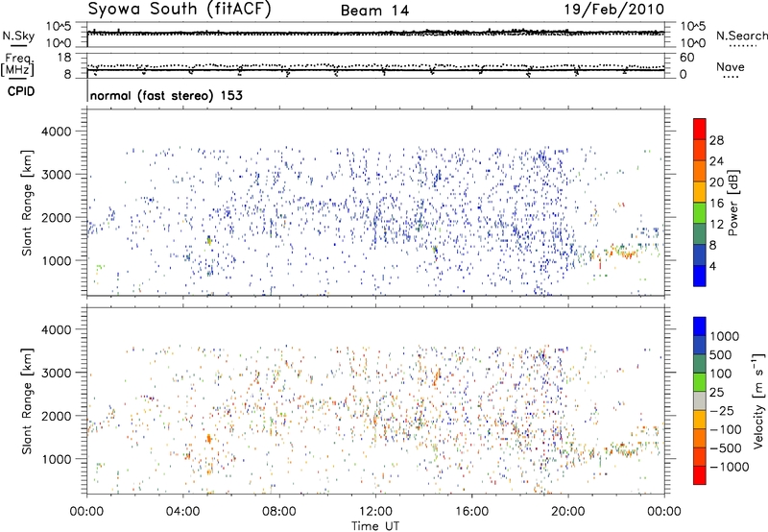The image size is (768, 532).
Task: Click the '12:00' time axis tick label
Action: 375,512
